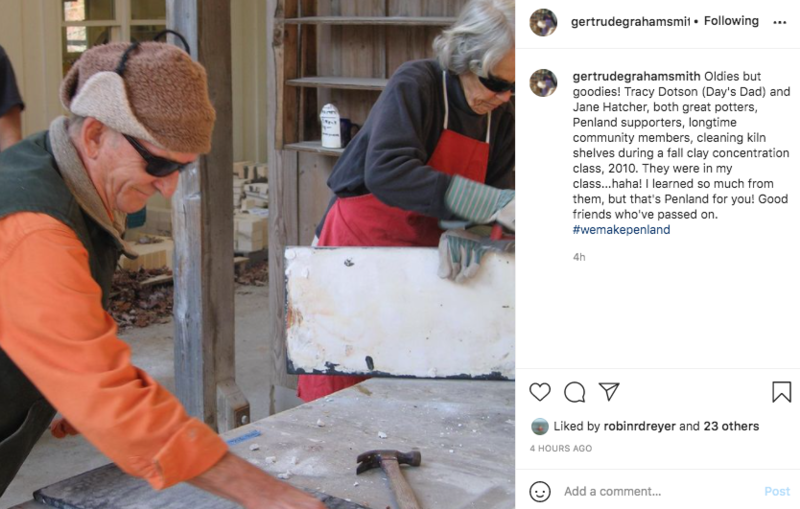Click gertrudegrahamsmith header profile avatar
Image resolution: width=800 pixels, height=509 pixels.
(x=543, y=22)
